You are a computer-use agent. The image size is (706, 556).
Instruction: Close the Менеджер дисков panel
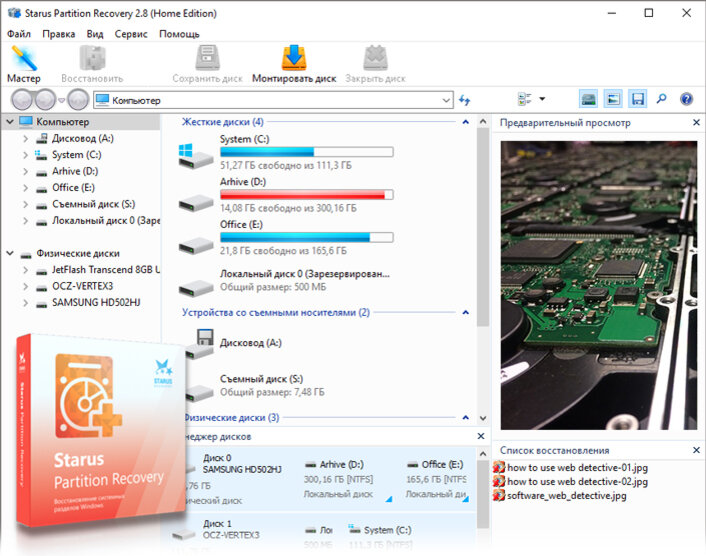click(481, 436)
